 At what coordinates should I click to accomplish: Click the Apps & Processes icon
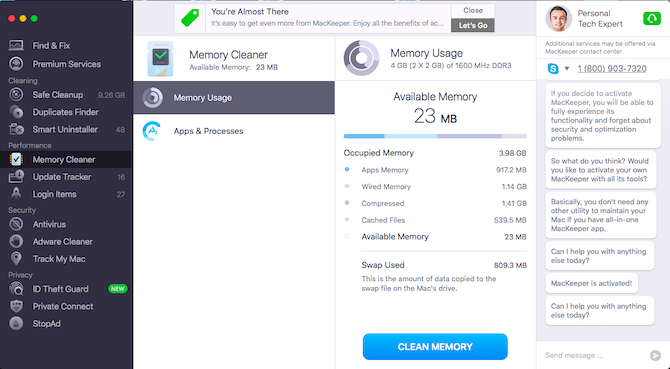tap(152, 131)
